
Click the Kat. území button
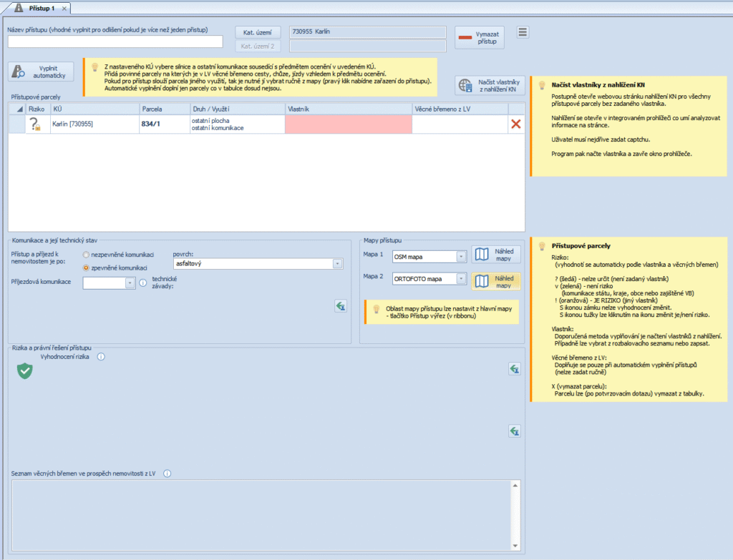click(258, 32)
